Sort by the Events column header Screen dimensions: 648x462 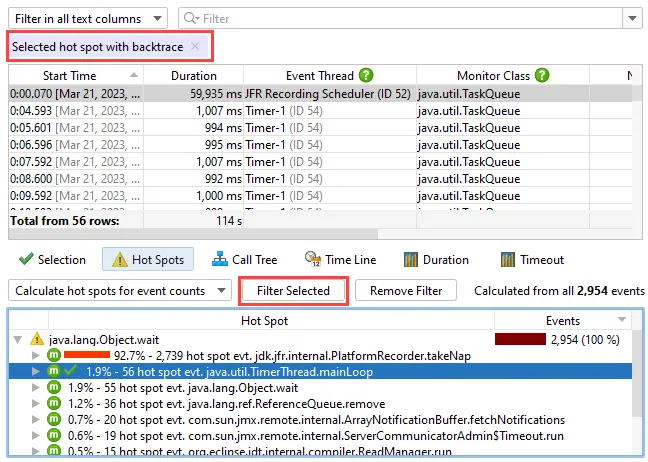(x=563, y=321)
